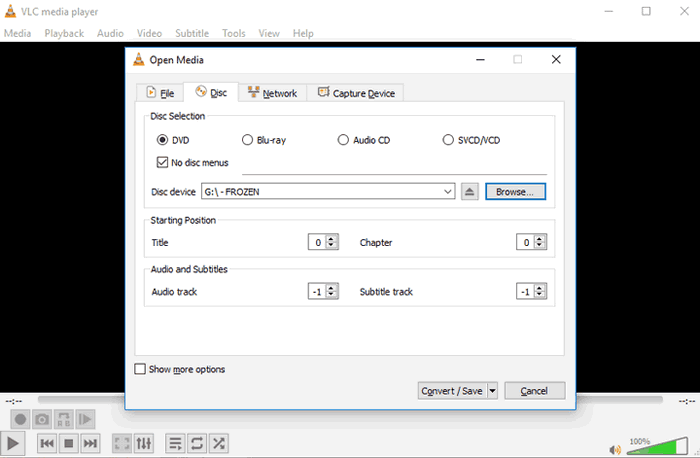
Task: Close the Open Media dialog
Action: tap(556, 59)
